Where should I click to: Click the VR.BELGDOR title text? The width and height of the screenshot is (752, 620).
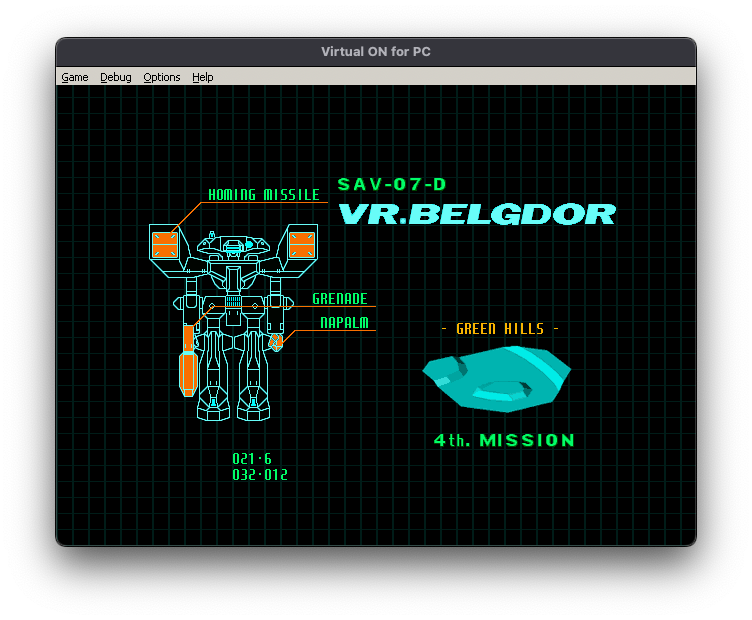[x=477, y=214]
